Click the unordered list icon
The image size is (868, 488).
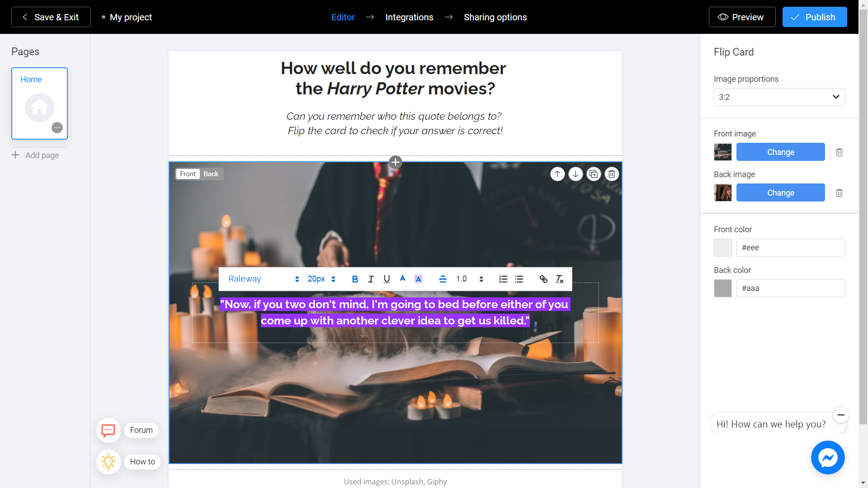tap(519, 278)
